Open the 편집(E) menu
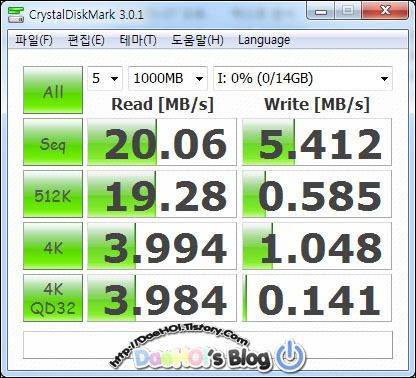The height and width of the screenshot is (378, 416). [x=86, y=40]
